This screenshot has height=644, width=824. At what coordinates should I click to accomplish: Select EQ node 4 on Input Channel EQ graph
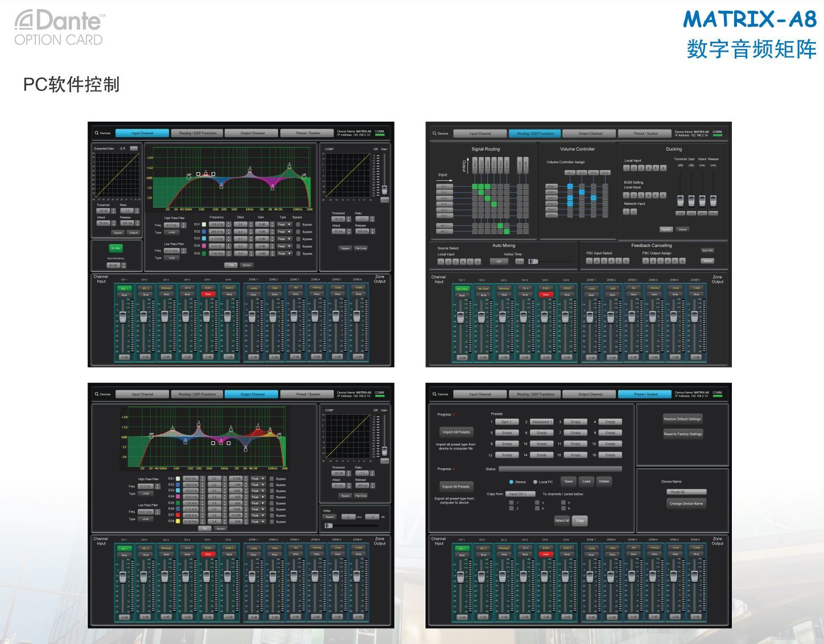coord(272,188)
